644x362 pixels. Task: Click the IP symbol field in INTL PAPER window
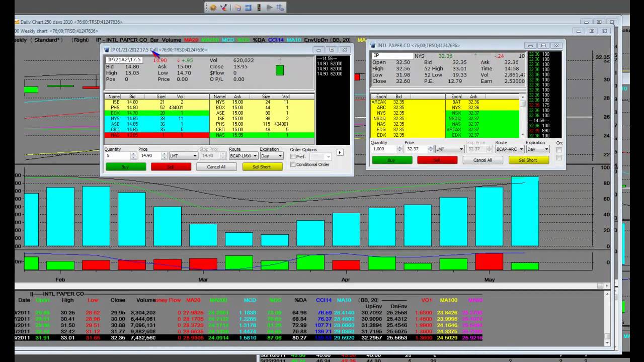click(x=392, y=55)
